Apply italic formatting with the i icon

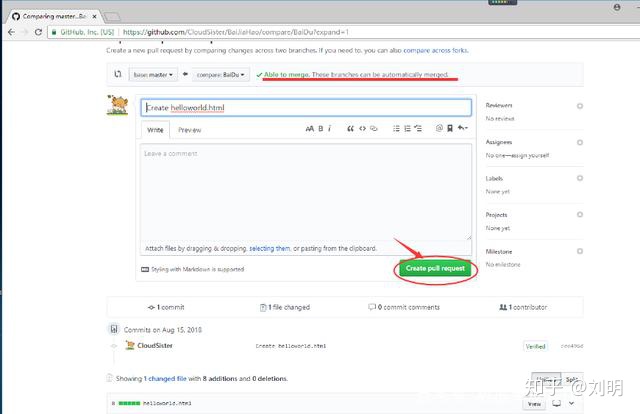tap(329, 129)
